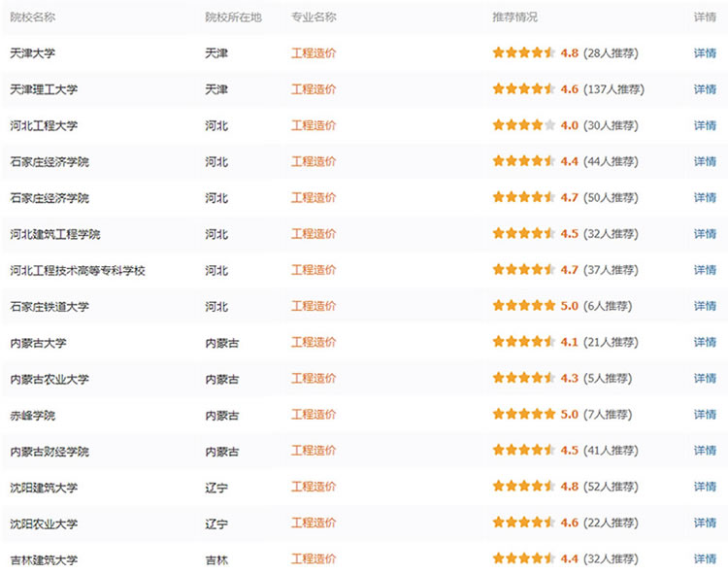Open 详情 link for 沈阳农业大学
Image resolution: width=728 pixels, height=574 pixels.
click(x=705, y=523)
